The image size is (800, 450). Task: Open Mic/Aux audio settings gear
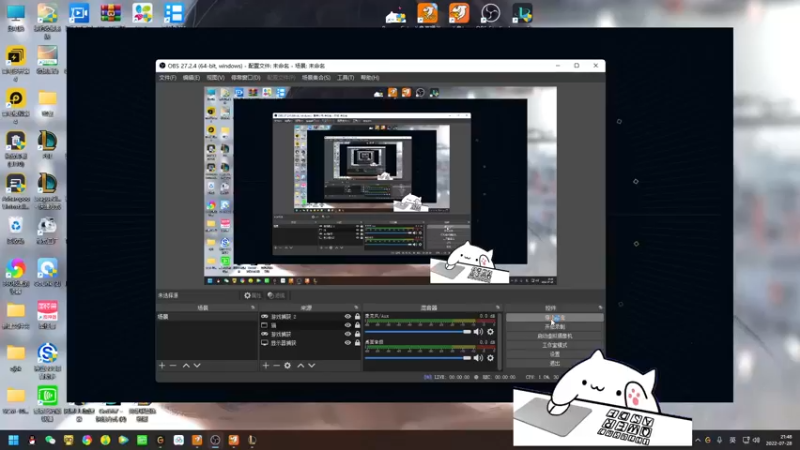pyautogui.click(x=490, y=332)
